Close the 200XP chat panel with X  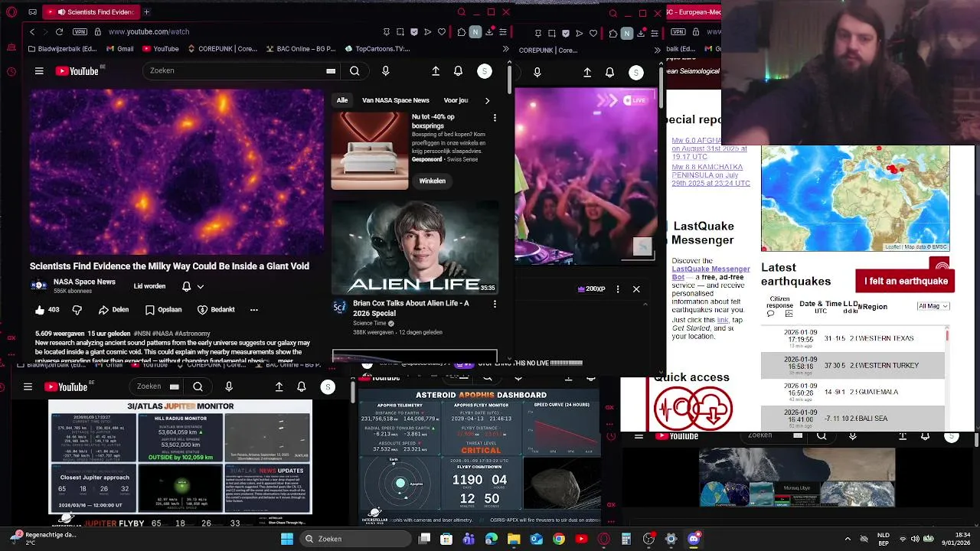click(636, 289)
